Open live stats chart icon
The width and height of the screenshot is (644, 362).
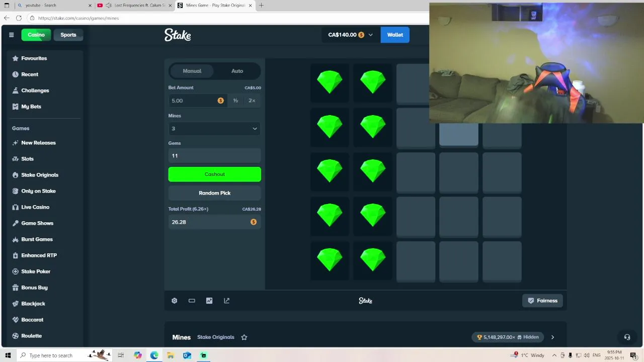(x=209, y=301)
